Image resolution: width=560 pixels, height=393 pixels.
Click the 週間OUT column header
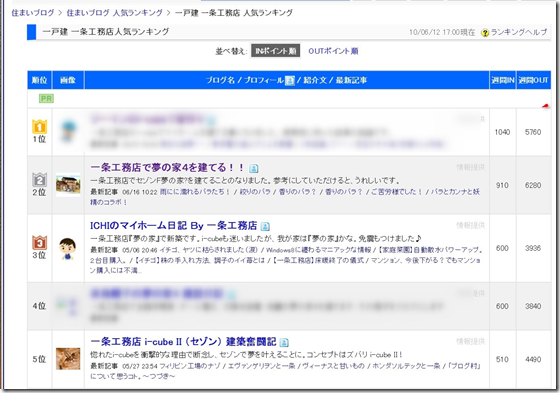click(534, 80)
